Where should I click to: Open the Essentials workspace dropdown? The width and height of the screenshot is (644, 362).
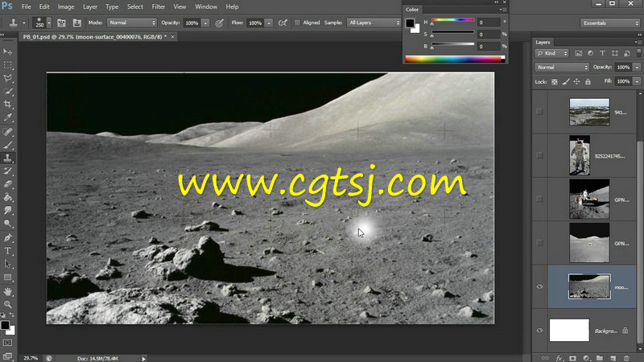(610, 23)
